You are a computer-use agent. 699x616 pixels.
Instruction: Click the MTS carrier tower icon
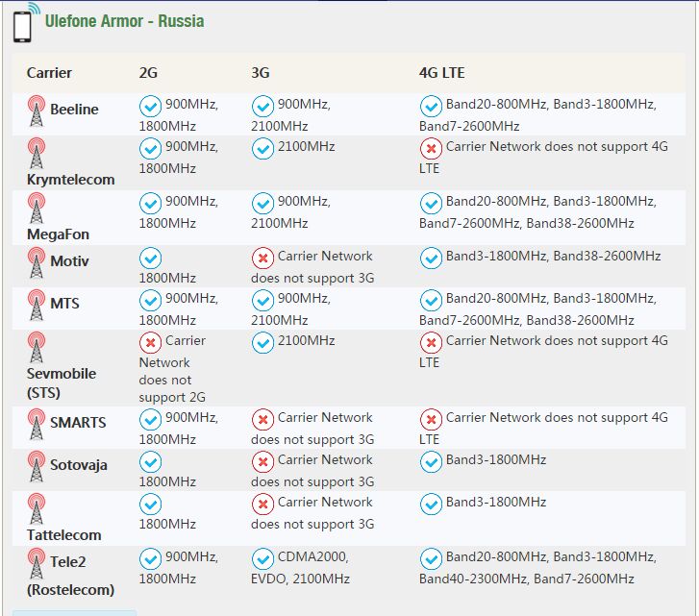tap(37, 305)
